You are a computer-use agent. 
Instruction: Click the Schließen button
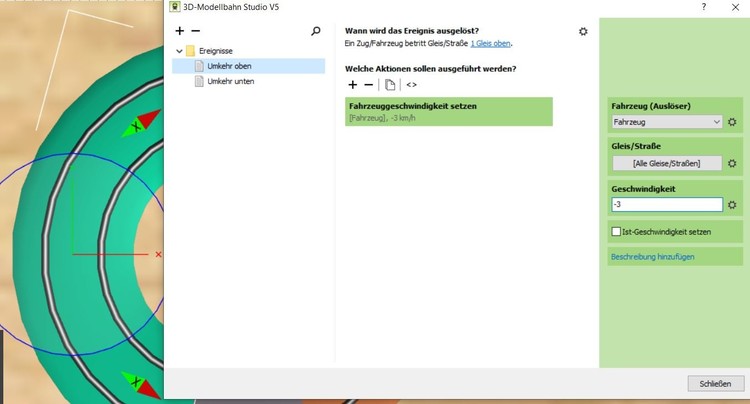[x=716, y=383]
